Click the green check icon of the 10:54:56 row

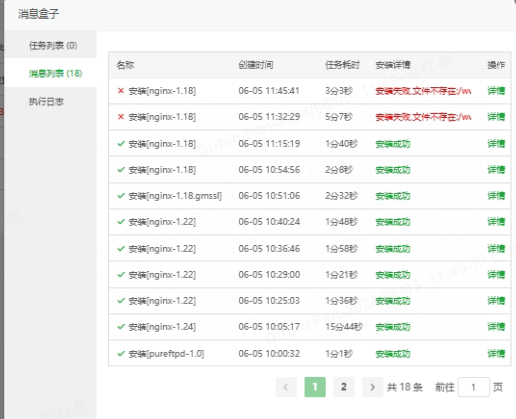(x=121, y=169)
